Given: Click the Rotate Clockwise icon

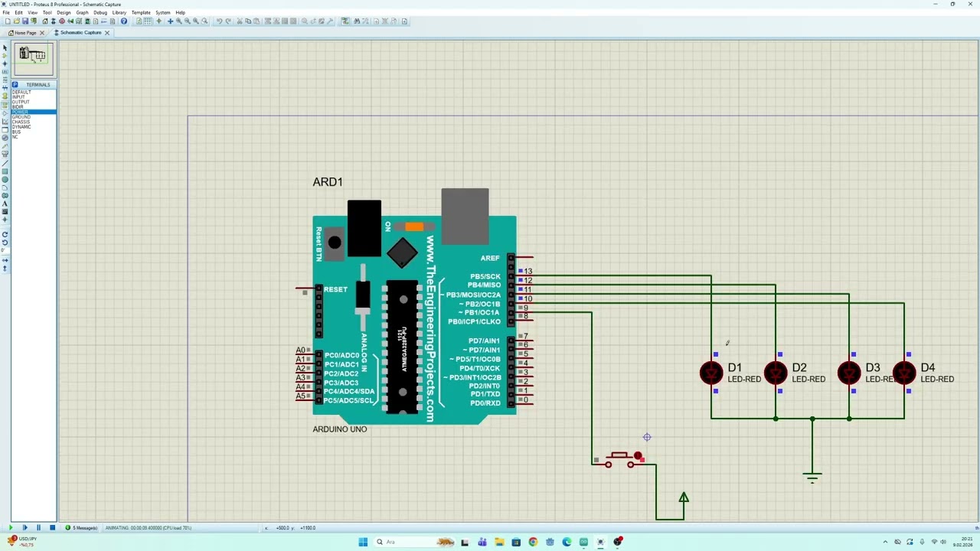Looking at the screenshot, I should [5, 234].
